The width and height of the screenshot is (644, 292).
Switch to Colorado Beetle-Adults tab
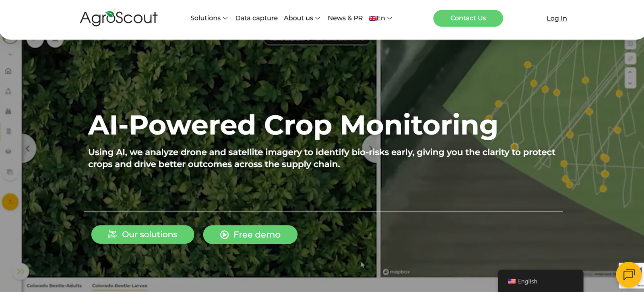coord(54,286)
